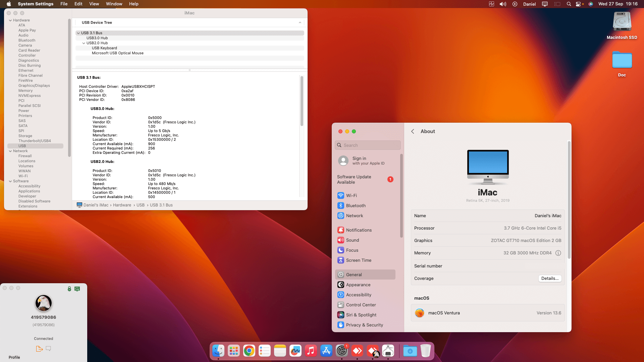
Task: Select Graphics/Displays in hardware list
Action: [x=34, y=85]
